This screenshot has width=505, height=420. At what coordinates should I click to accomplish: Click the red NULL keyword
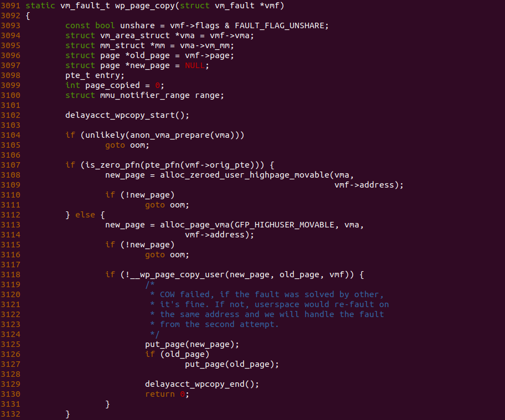[x=194, y=66]
